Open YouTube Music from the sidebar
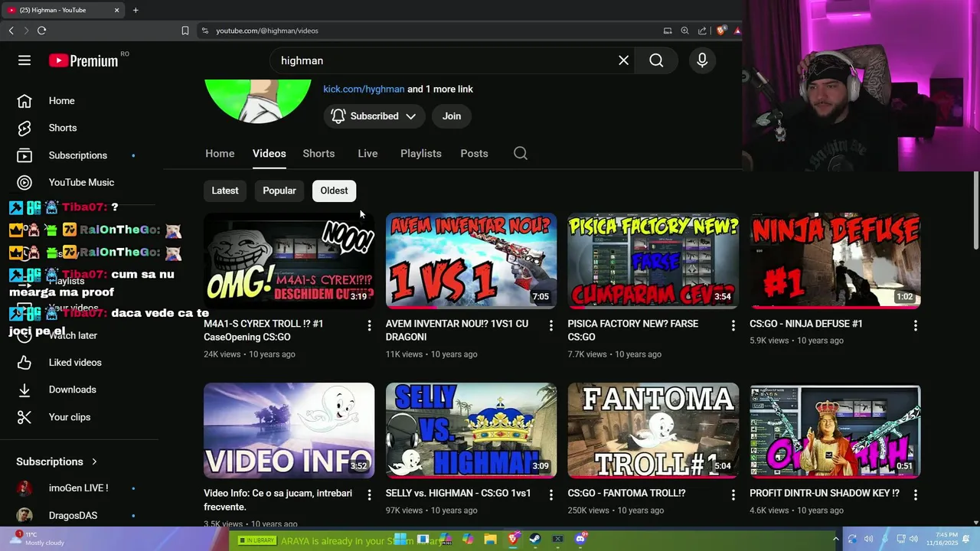The image size is (980, 551). coord(80,182)
